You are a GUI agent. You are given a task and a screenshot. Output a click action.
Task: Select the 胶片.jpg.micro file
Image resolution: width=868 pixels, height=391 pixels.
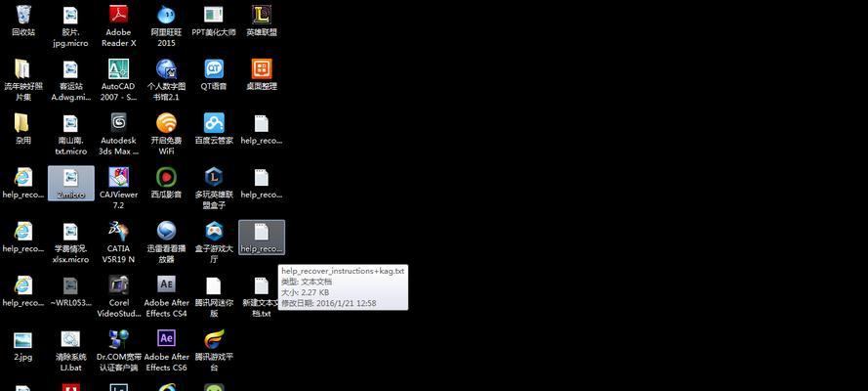point(70,26)
